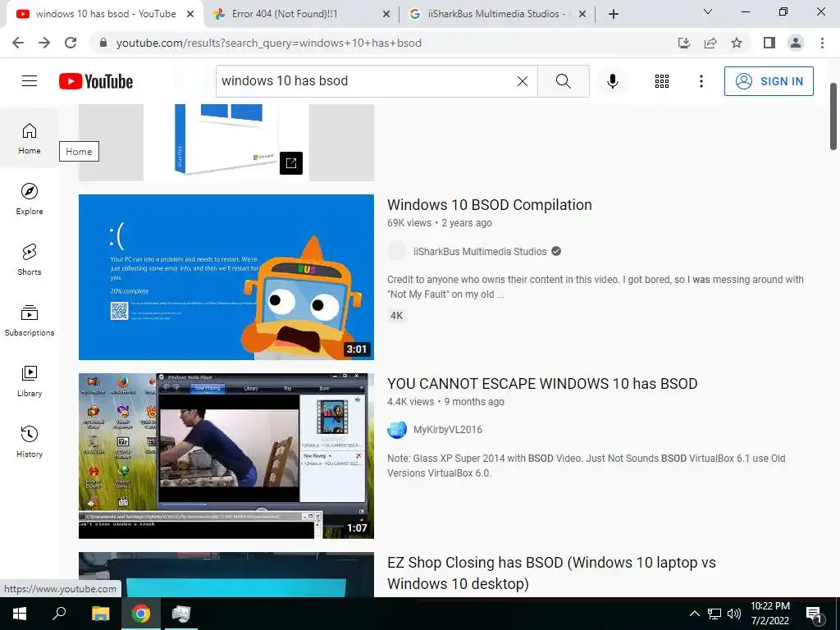Open the YouTube apps grid
The image size is (840, 630).
click(662, 81)
